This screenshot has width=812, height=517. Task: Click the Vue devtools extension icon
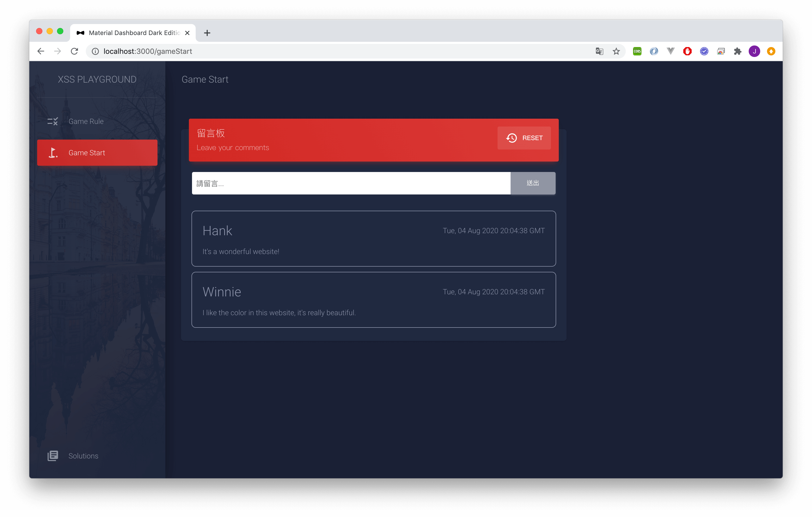pos(670,51)
